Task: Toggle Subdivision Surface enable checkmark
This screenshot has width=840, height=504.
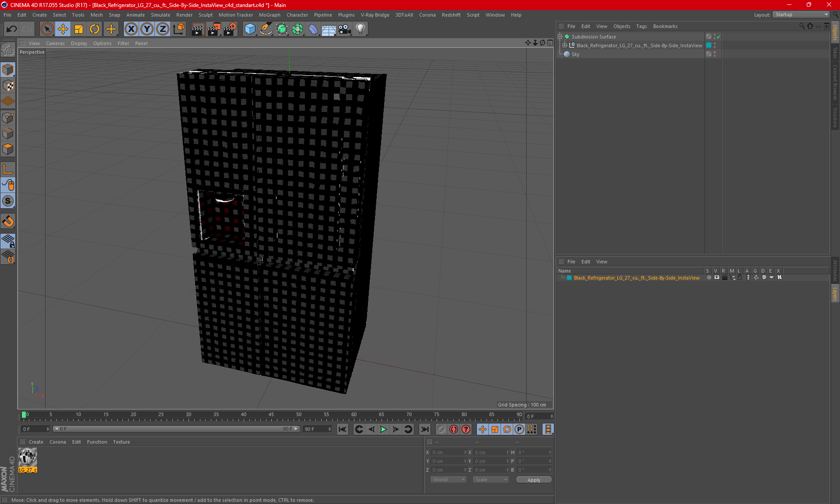Action: click(x=719, y=37)
